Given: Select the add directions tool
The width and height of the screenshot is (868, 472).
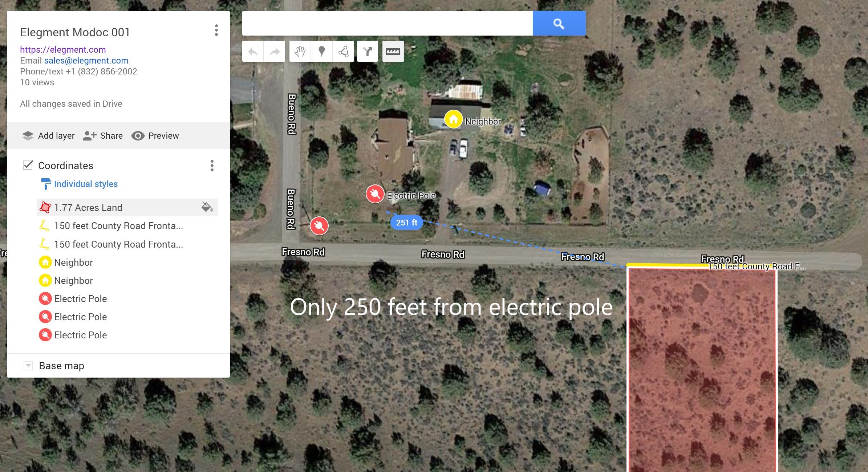Looking at the screenshot, I should (x=368, y=52).
